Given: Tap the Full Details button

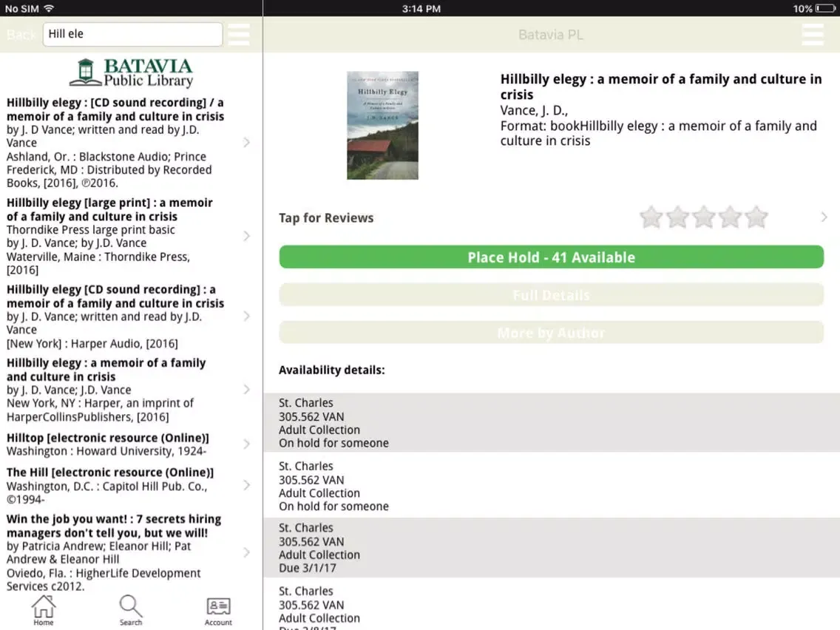Looking at the screenshot, I should click(x=552, y=295).
